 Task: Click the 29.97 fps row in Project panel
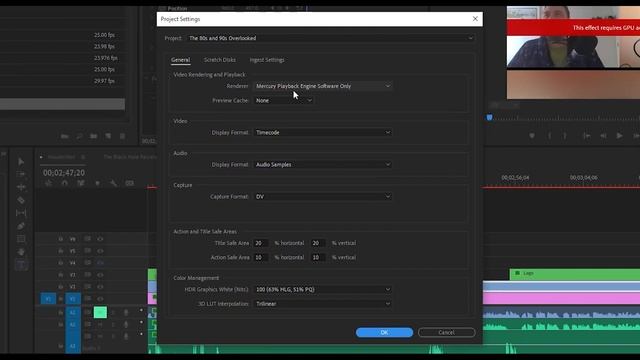coord(62,81)
